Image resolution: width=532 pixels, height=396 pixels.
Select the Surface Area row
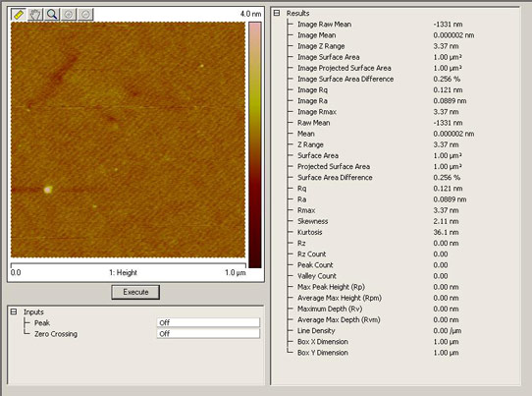[x=380, y=155]
